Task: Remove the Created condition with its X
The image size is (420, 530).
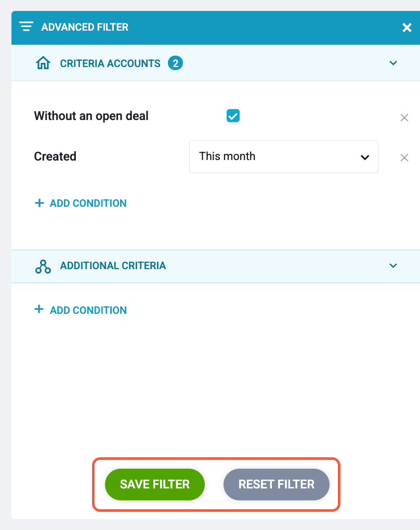Action: 404,157
